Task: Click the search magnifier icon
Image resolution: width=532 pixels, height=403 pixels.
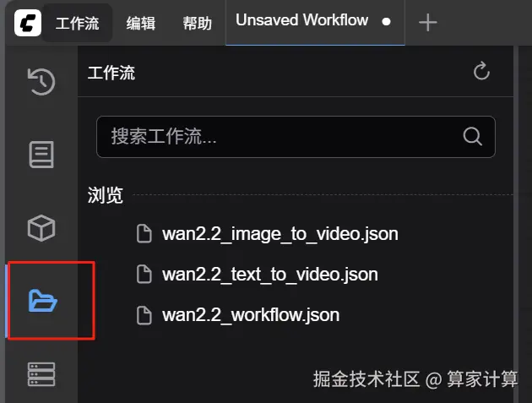Action: point(472,137)
